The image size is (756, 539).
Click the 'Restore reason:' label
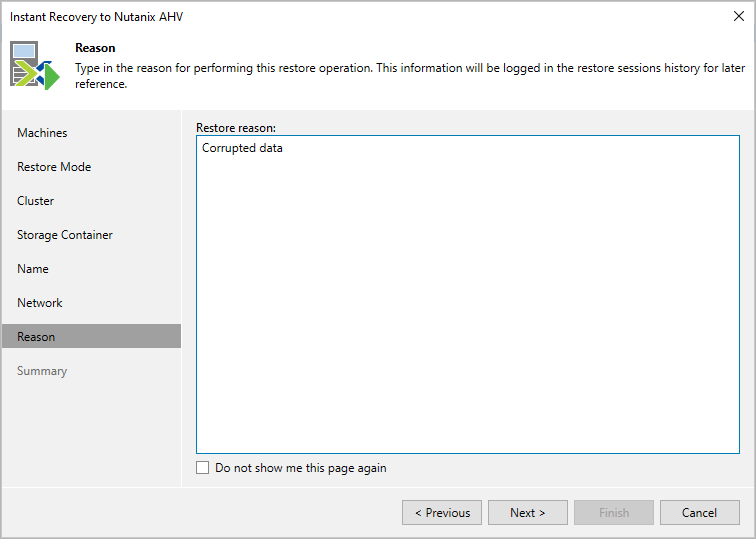[236, 128]
